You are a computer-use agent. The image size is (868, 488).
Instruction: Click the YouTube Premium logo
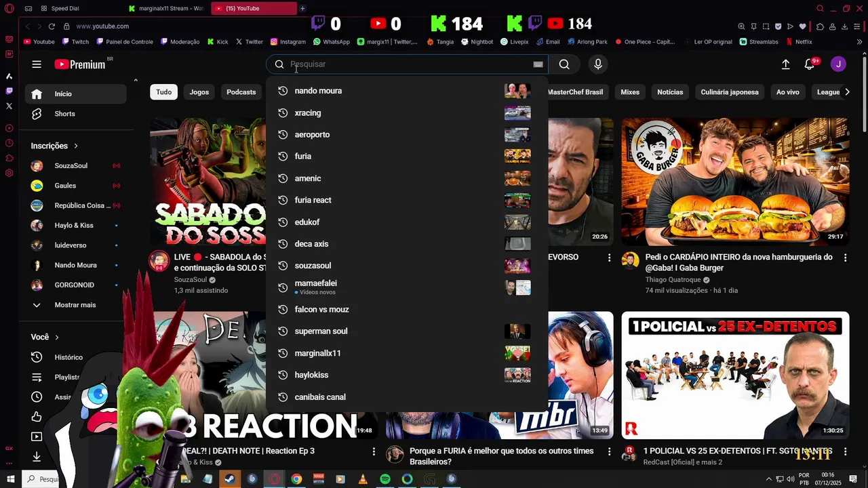(x=80, y=64)
